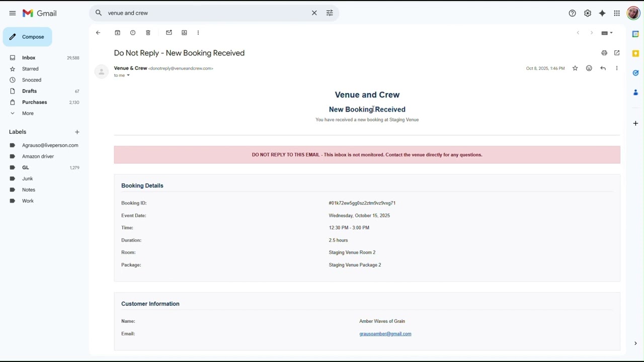This screenshot has width=644, height=362.
Task: Go back to search results arrow
Action: tap(98, 33)
